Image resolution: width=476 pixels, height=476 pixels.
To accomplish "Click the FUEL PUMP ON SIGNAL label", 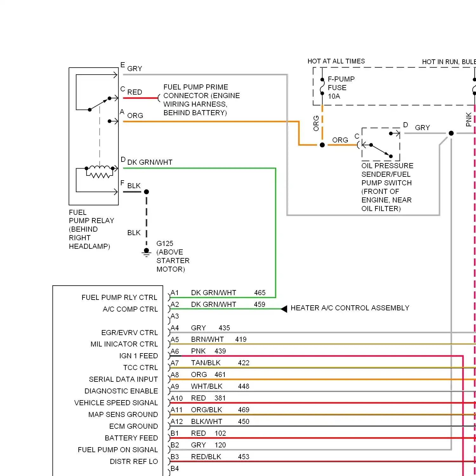I will point(118,450).
